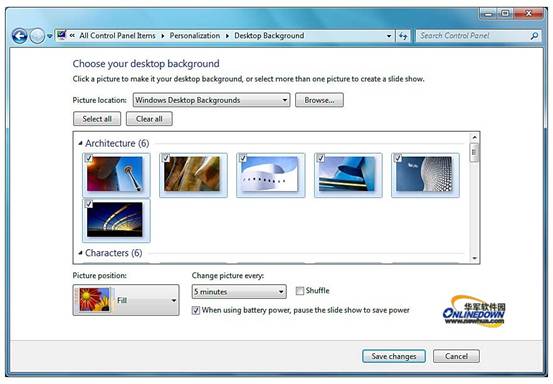Go to All Control Panel Items breadcrumb
The width and height of the screenshot is (553, 384).
click(117, 36)
